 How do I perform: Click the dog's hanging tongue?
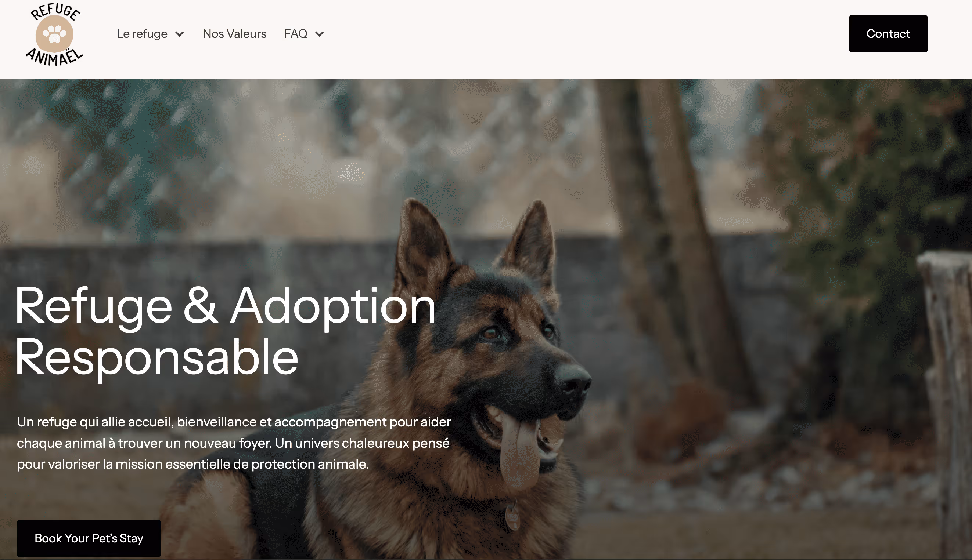click(x=520, y=451)
